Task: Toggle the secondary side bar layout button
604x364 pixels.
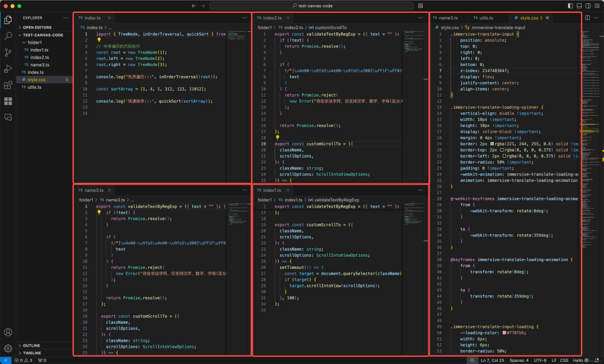Action: [x=588, y=6]
